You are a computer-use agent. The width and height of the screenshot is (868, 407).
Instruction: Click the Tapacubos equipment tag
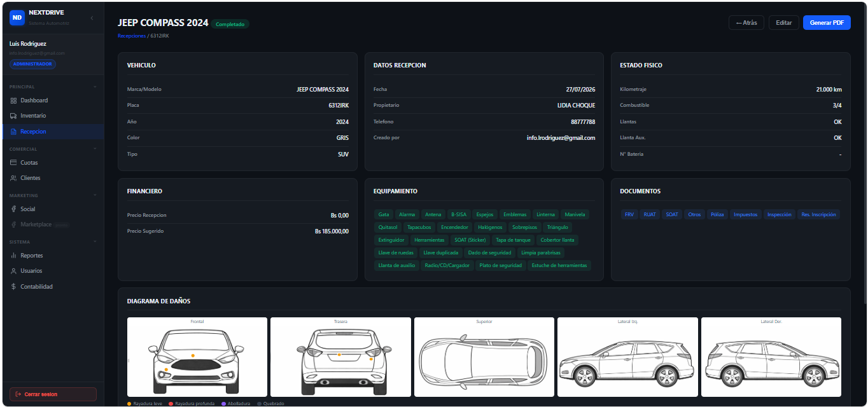point(419,227)
